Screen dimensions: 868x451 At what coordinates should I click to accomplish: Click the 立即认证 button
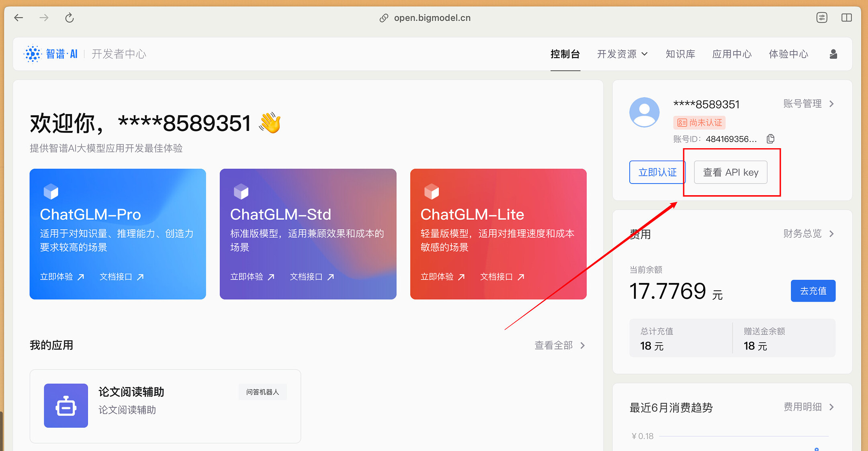coord(657,172)
